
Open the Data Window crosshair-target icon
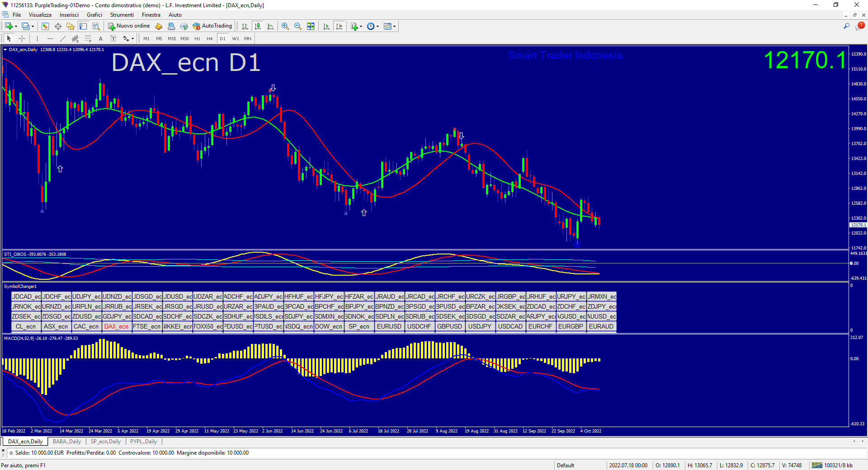58,26
